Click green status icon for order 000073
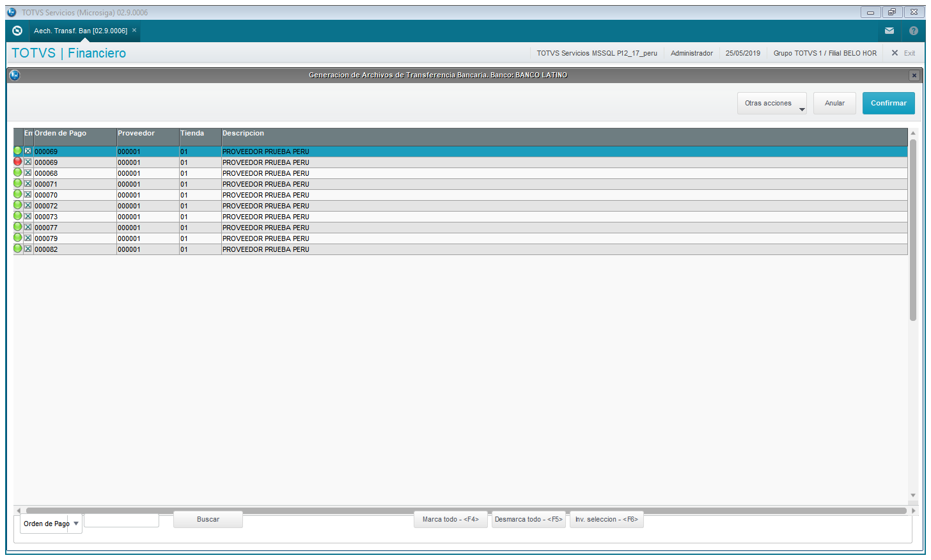 click(18, 216)
